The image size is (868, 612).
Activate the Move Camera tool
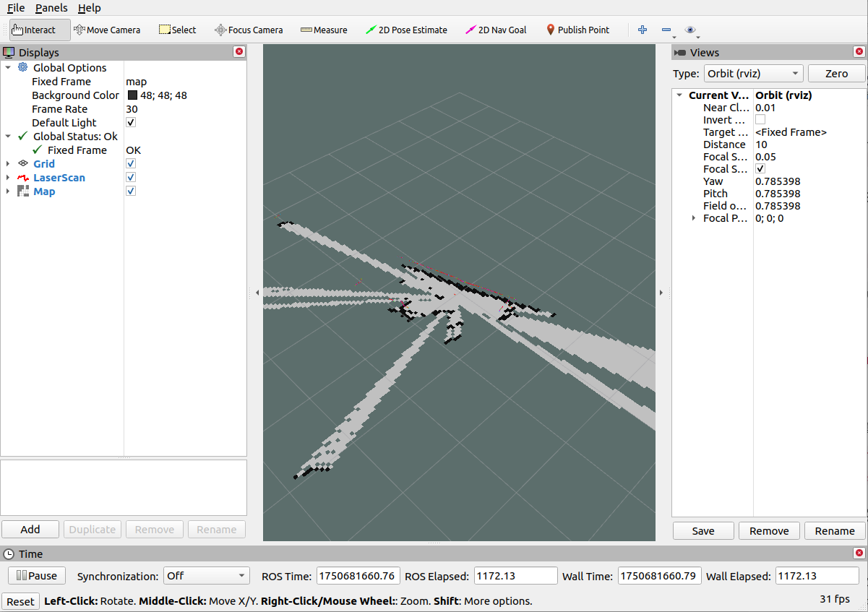tap(107, 30)
